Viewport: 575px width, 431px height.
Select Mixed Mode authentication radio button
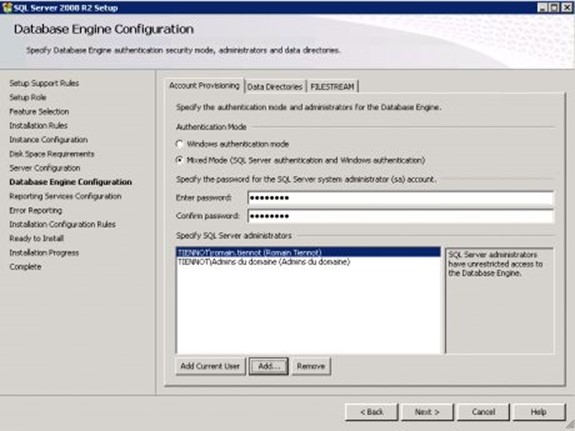(179, 160)
